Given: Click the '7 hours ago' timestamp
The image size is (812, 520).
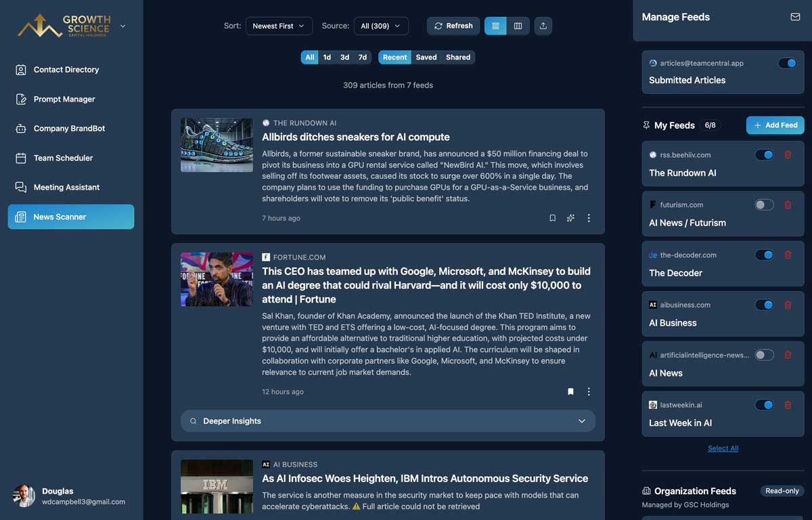Looking at the screenshot, I should [x=281, y=218].
